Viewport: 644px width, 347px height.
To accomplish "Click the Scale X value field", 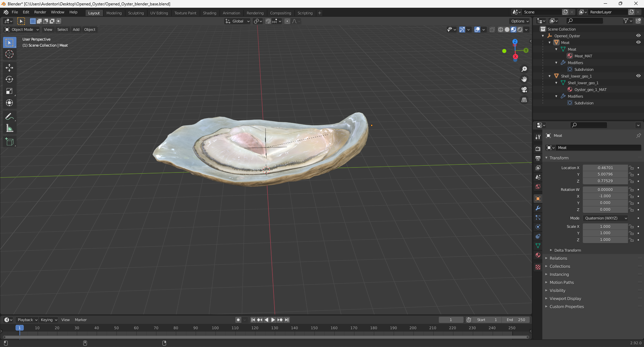I will point(605,227).
